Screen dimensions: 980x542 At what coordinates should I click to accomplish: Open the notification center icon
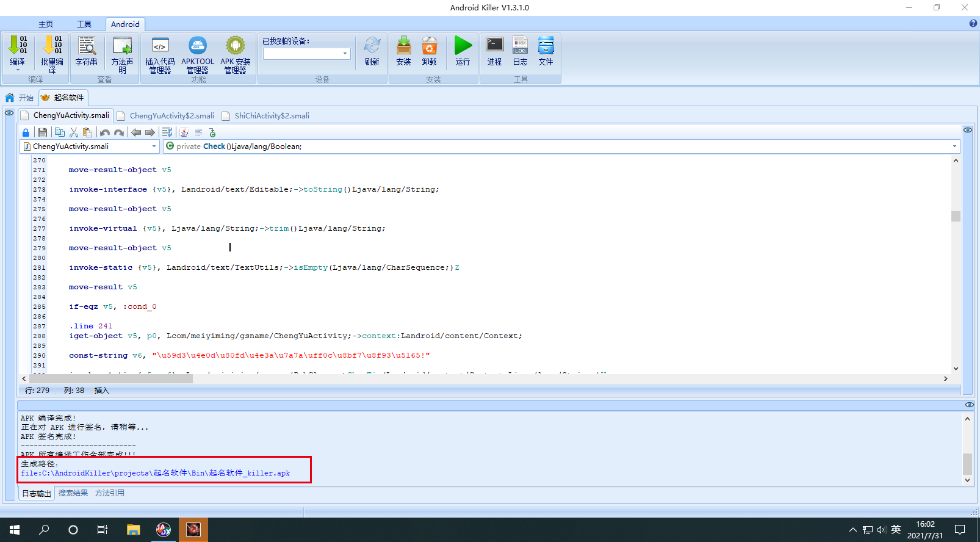960,530
